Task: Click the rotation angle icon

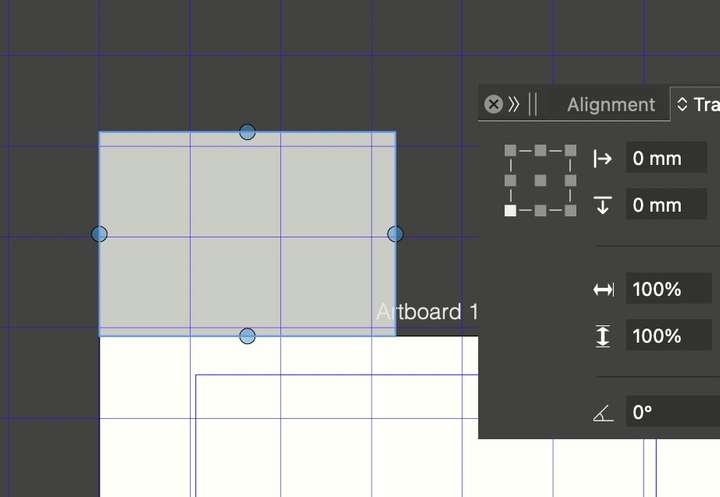Action: pos(602,412)
